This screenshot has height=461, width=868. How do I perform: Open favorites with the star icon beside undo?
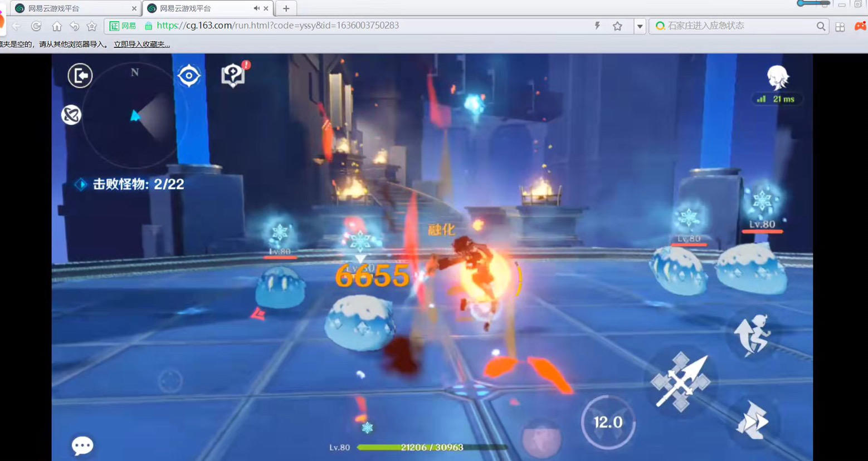click(x=92, y=26)
